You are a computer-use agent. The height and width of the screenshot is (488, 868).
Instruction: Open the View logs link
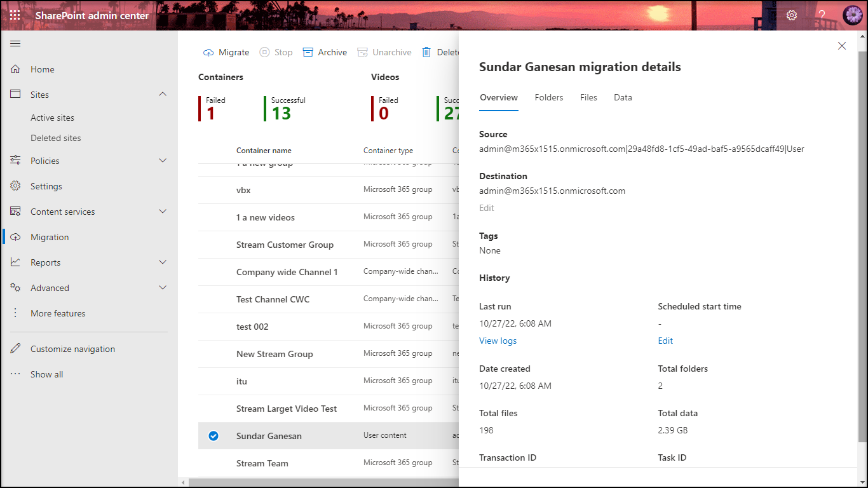coord(498,341)
